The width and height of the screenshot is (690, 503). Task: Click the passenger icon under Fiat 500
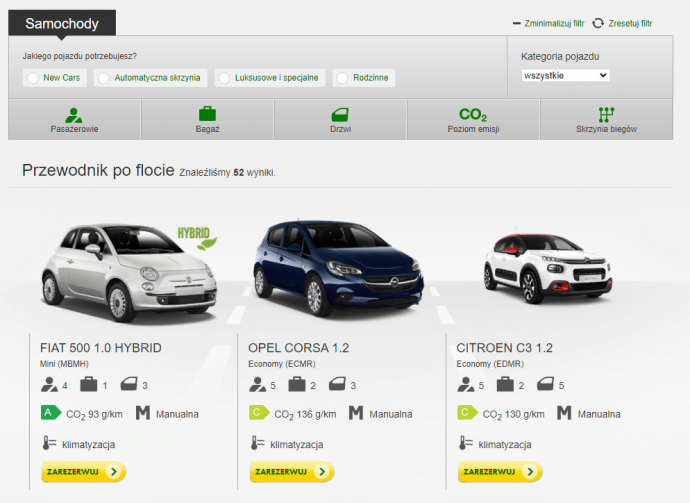tap(49, 384)
